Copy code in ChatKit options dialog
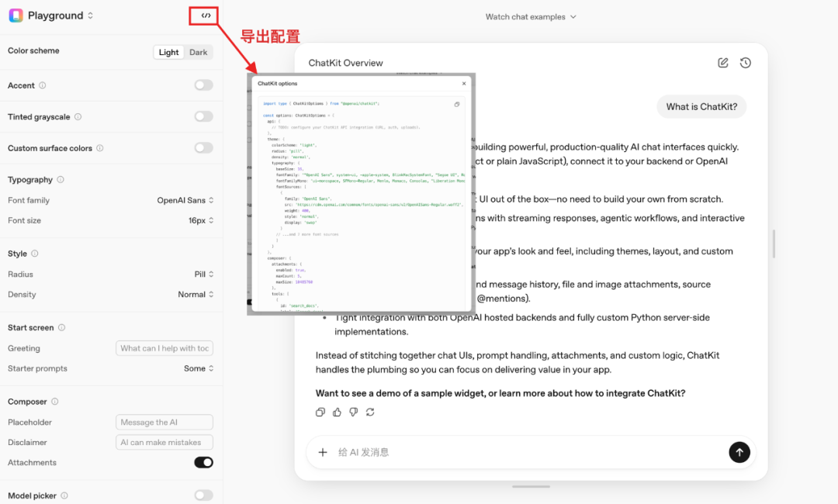Screen dimensions: 838x504 coord(457,105)
